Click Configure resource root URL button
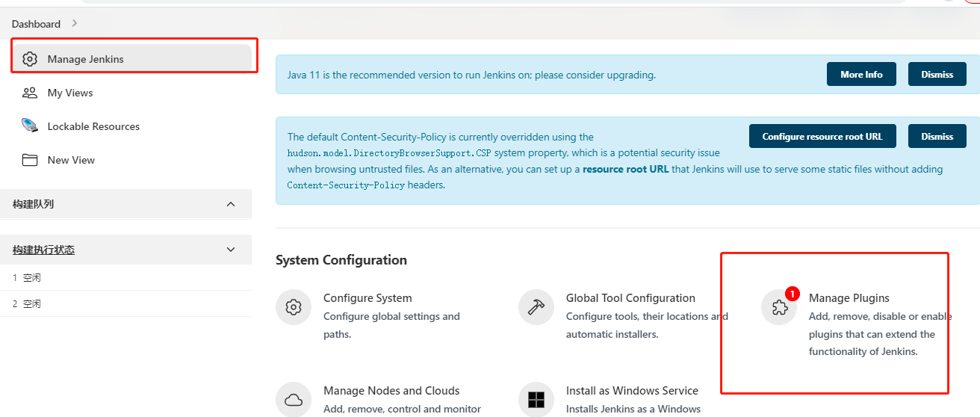 coord(822,137)
